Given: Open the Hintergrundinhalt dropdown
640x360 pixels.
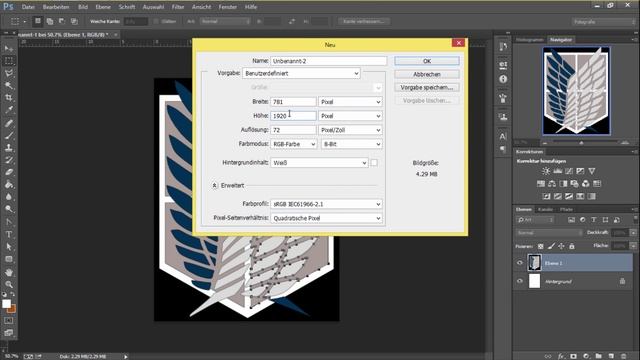Looking at the screenshot, I should click(319, 162).
